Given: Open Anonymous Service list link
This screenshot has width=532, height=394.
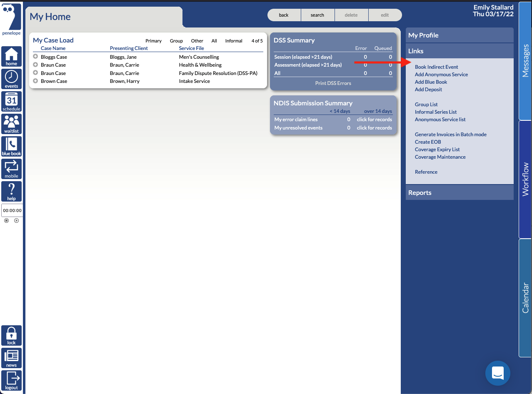Looking at the screenshot, I should click(440, 119).
